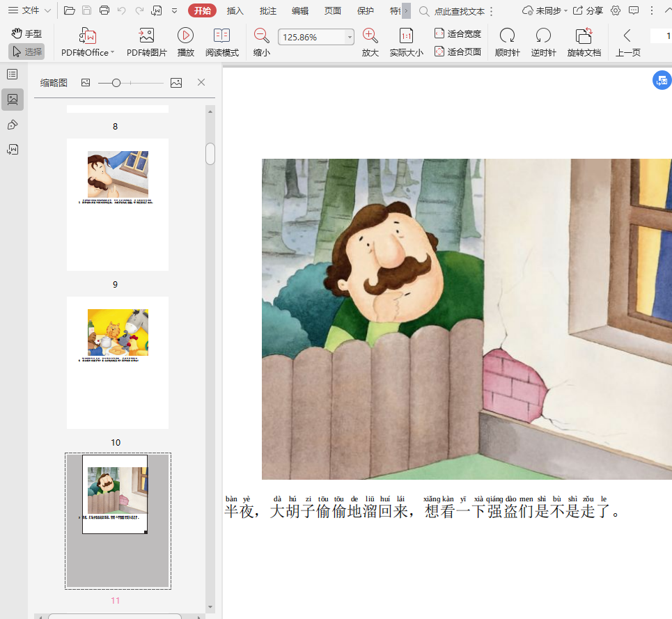The image size is (672, 619).
Task: Rotate page with 顺时针 icon
Action: pyautogui.click(x=507, y=36)
